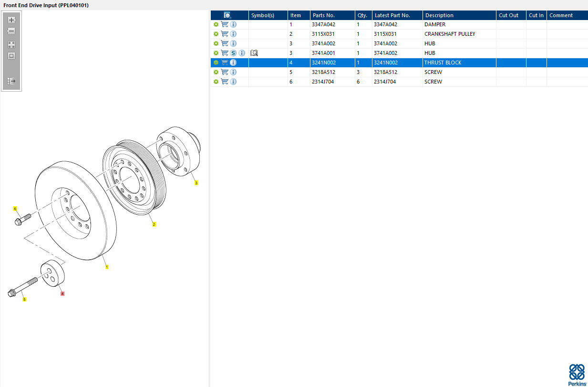The width and height of the screenshot is (588, 387).
Task: Select callout 3 on the hub diagram
Action: pyautogui.click(x=196, y=183)
